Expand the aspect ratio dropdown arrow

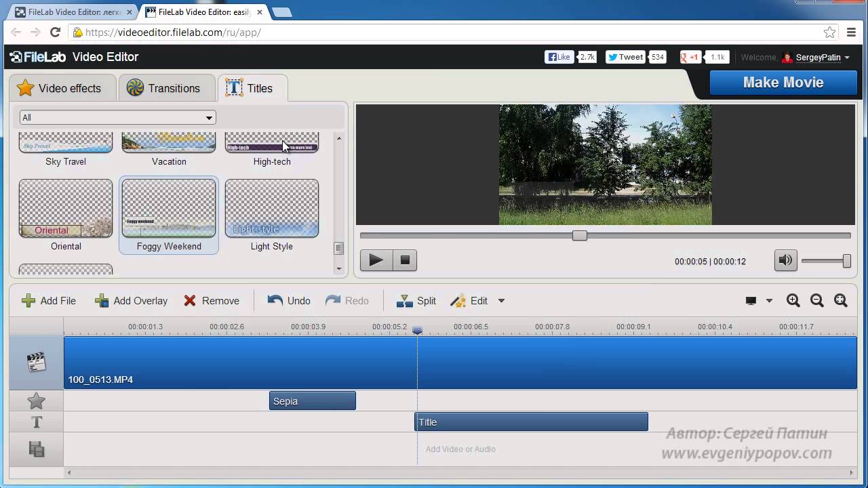click(x=769, y=301)
